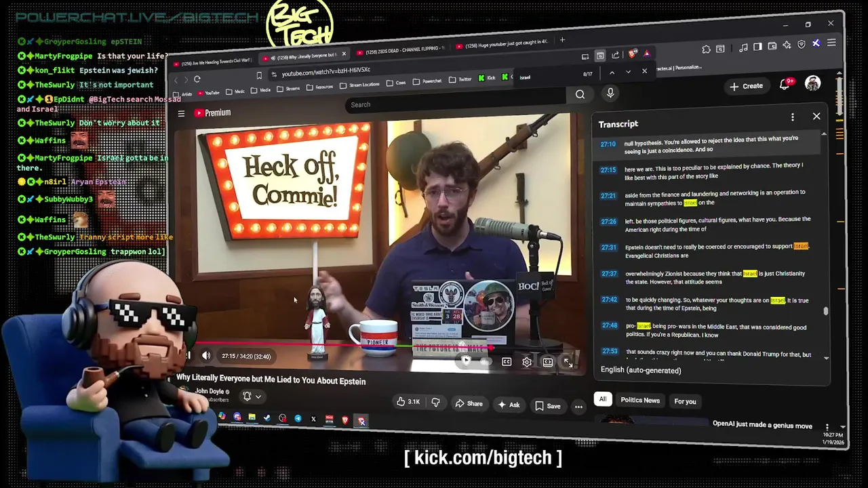
Task: Open the browser extensions puzzle icon
Action: 706,49
